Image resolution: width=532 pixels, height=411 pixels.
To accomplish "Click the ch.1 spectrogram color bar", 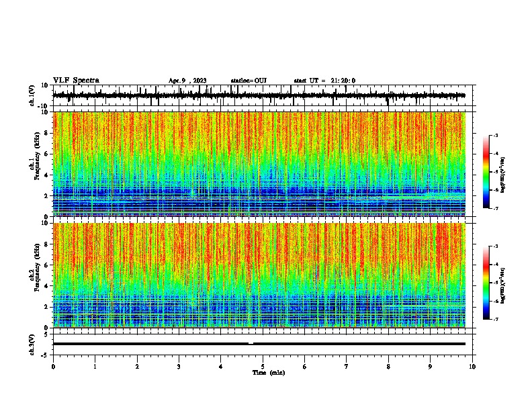I will pos(486,172).
